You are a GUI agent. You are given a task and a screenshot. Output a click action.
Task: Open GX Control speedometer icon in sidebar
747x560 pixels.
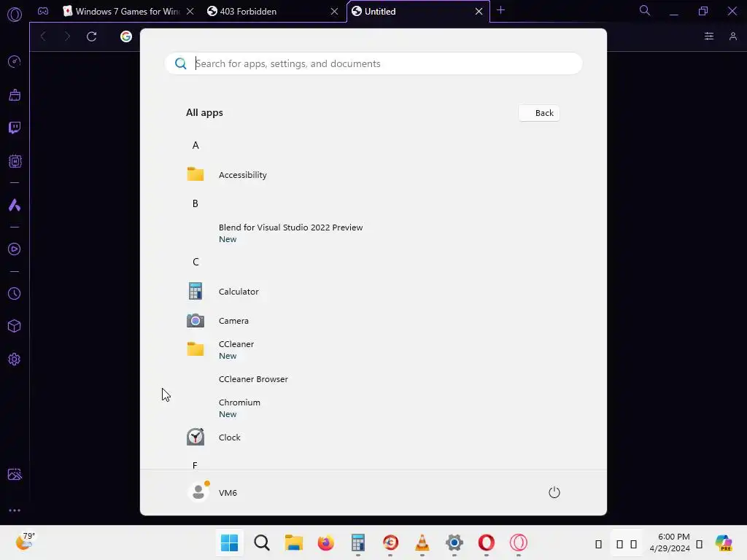[15, 61]
